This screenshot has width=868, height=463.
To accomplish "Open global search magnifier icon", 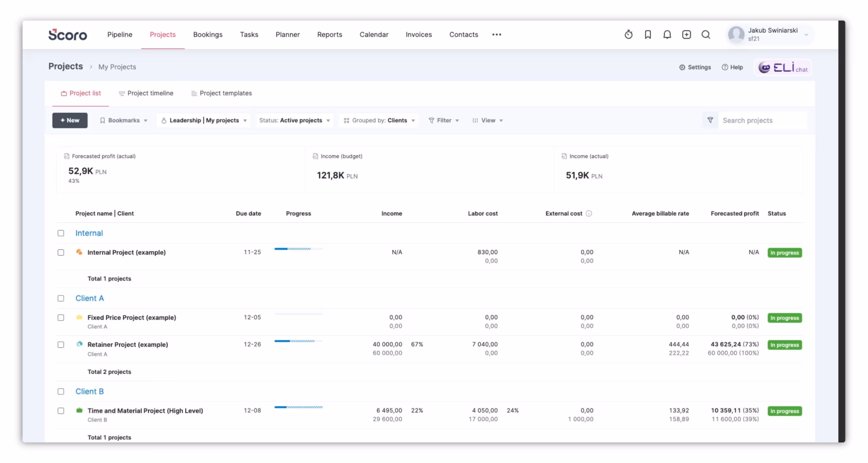I will pos(706,35).
